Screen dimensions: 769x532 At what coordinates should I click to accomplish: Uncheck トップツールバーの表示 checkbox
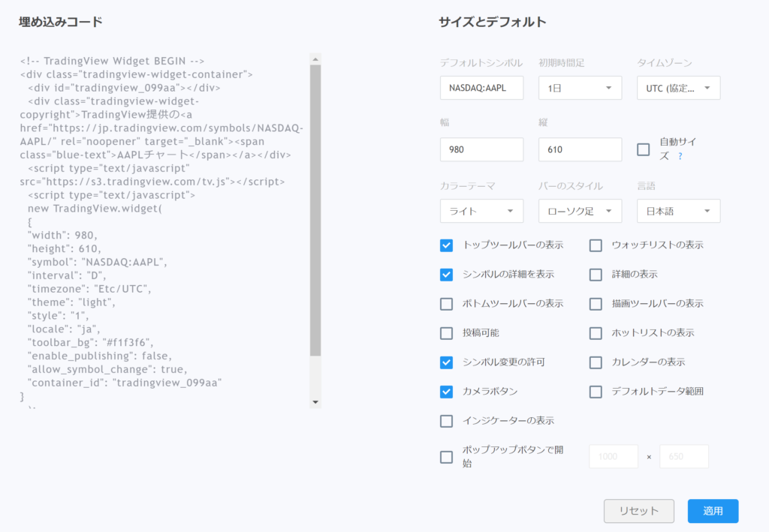point(447,245)
